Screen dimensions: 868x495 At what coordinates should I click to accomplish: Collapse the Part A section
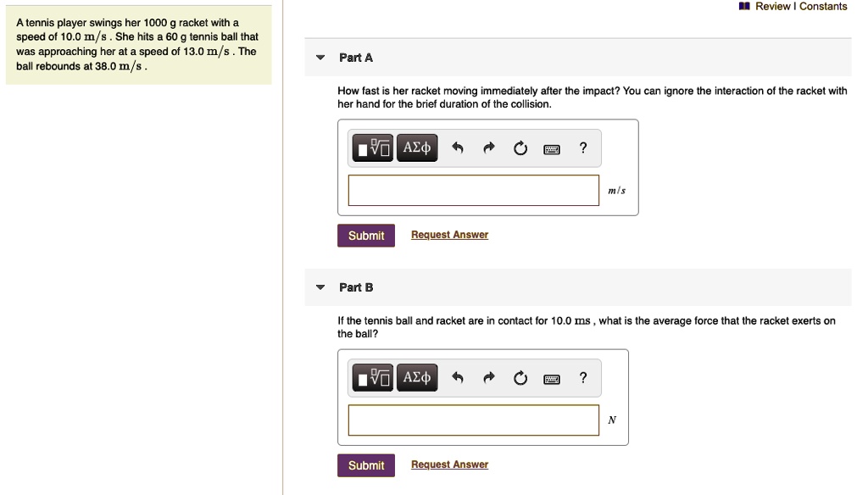pyautogui.click(x=320, y=58)
